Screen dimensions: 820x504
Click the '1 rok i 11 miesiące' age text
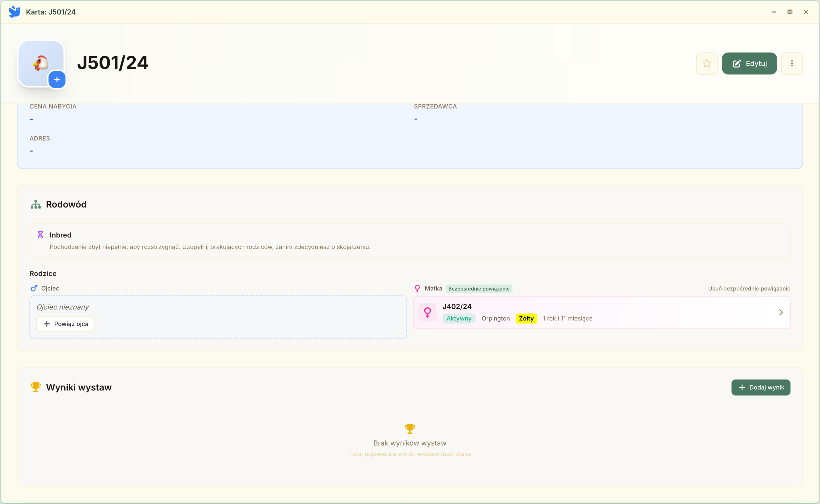click(567, 318)
